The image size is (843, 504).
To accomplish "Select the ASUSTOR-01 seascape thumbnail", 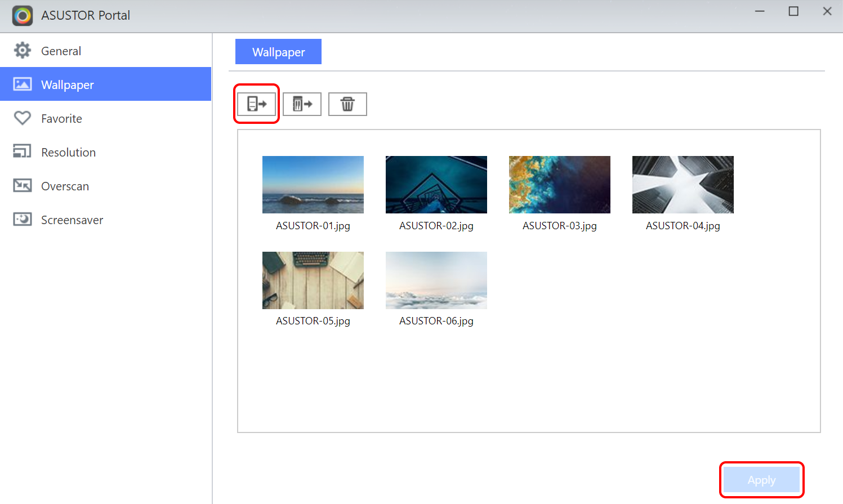I will click(x=313, y=185).
